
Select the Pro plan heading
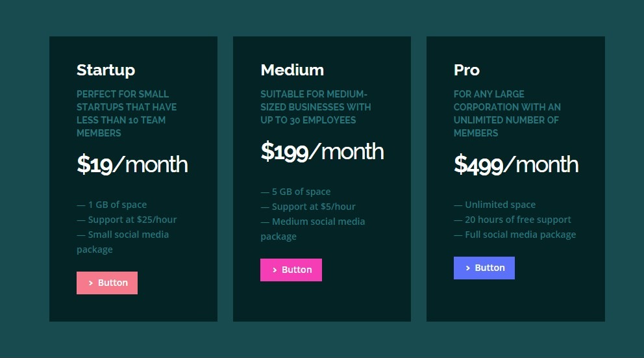tap(467, 70)
